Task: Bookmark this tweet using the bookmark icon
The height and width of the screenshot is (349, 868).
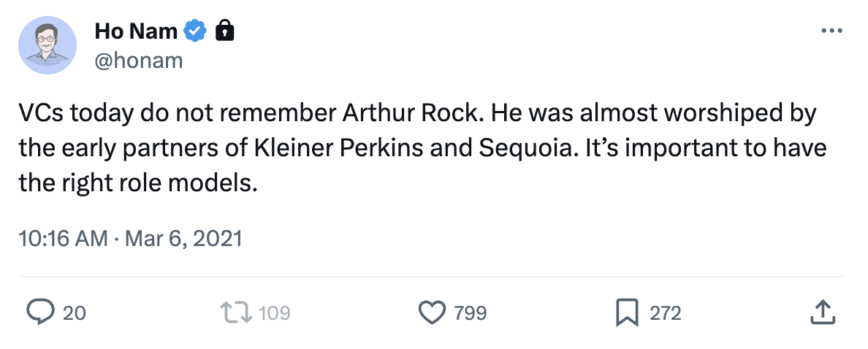Action: pyautogui.click(x=628, y=312)
